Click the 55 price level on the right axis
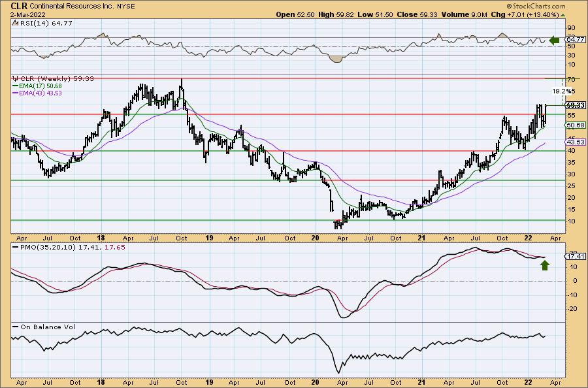Viewport: 588px width, 388px height. pos(572,115)
